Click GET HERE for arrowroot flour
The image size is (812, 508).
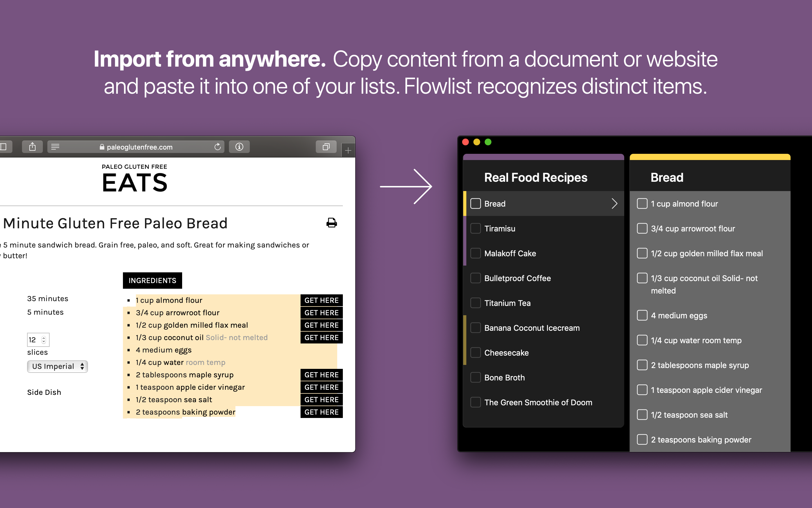pyautogui.click(x=321, y=313)
